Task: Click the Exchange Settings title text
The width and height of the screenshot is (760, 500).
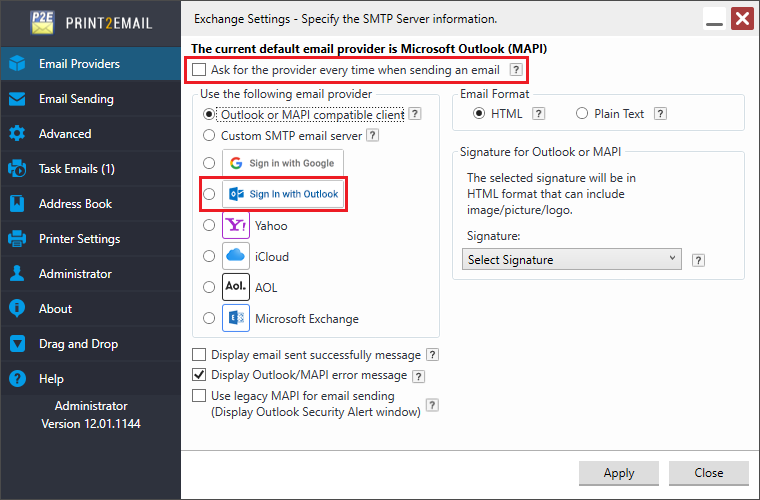Action: [x=346, y=19]
